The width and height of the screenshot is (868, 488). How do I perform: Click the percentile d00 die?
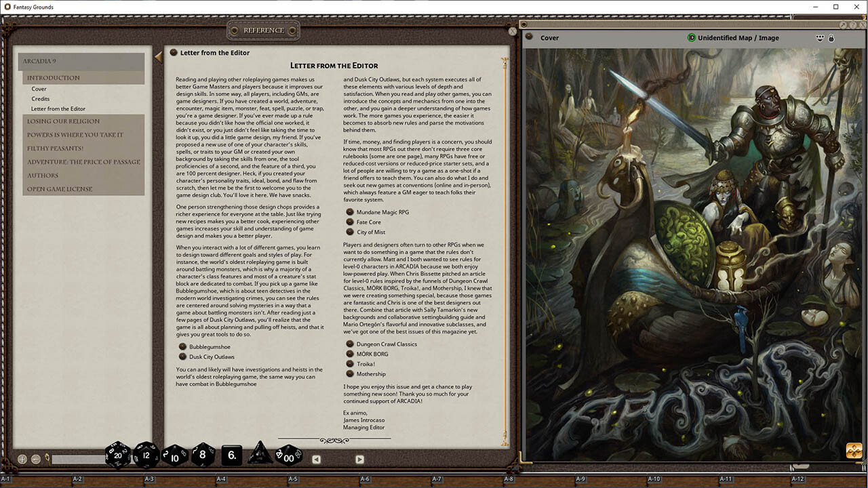point(289,455)
